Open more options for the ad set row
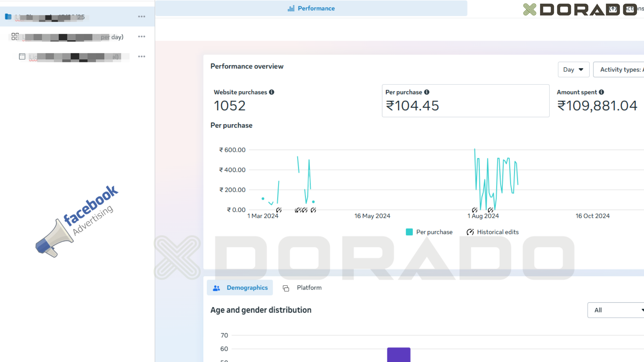This screenshot has width=644, height=362. pos(142,37)
